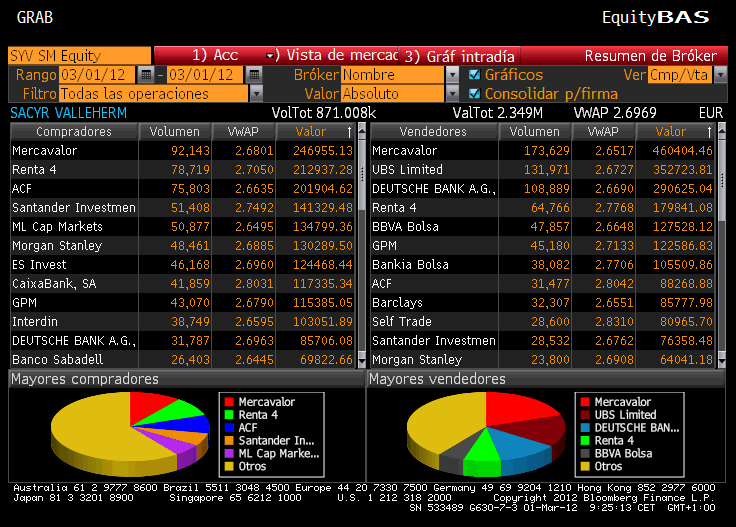Screen dimensions: 736x527
Task: Select ML Cap Markets buyer row
Action: click(x=183, y=227)
